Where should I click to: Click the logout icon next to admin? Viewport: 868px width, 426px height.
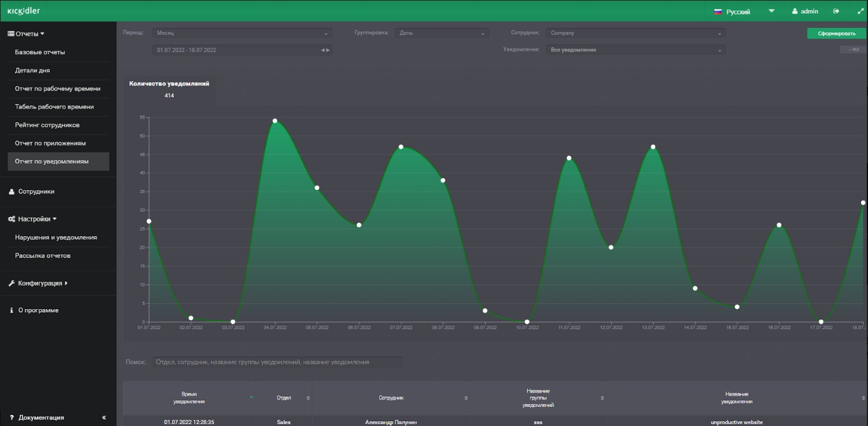(837, 11)
